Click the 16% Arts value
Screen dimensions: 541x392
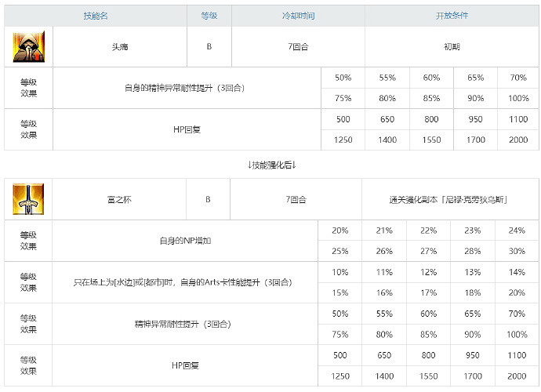pos(384,293)
